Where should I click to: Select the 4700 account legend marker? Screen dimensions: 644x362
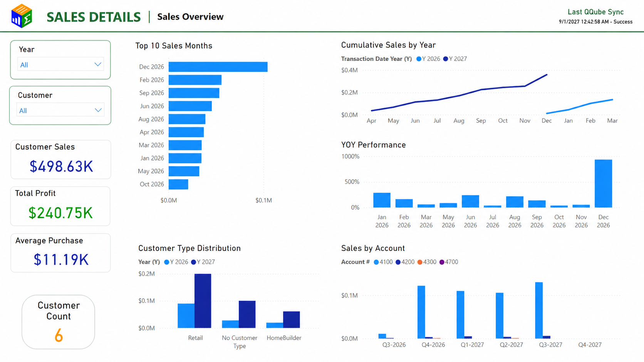coord(442,262)
